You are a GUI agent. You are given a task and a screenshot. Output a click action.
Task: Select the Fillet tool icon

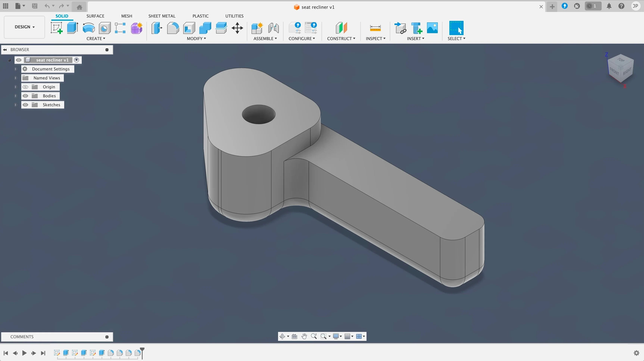(173, 28)
